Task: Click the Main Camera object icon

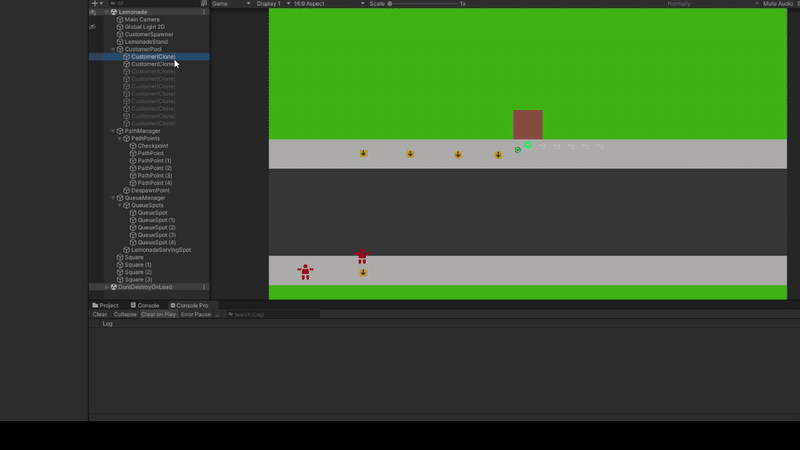Action: pyautogui.click(x=120, y=19)
